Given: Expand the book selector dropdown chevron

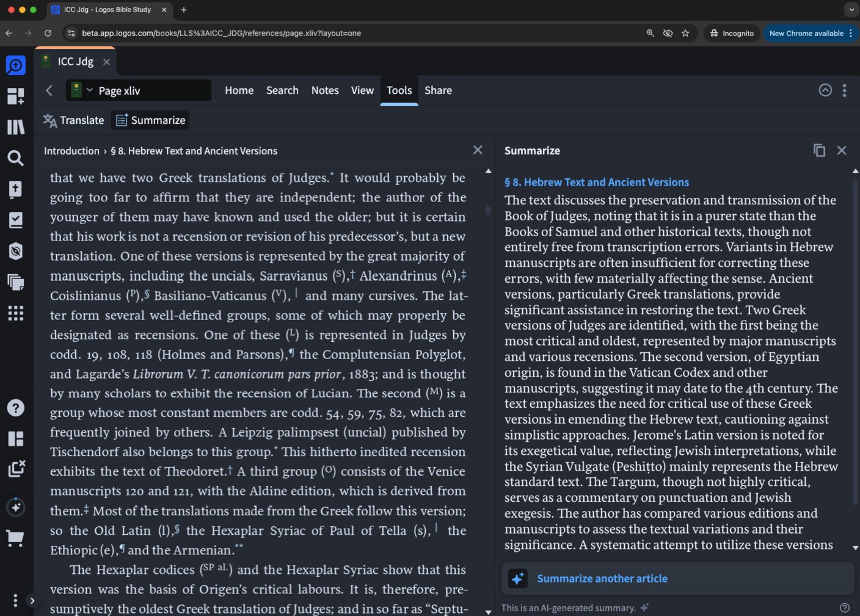Looking at the screenshot, I should (89, 90).
